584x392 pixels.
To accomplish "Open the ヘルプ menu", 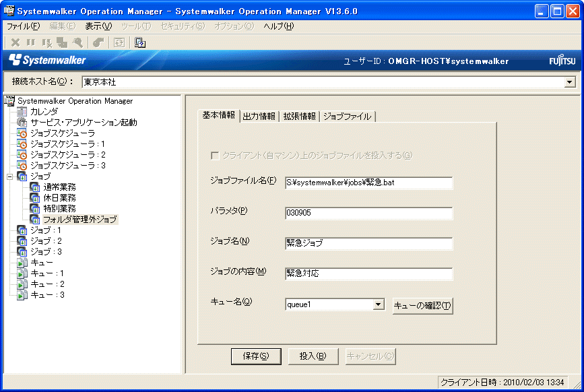I will pyautogui.click(x=279, y=26).
